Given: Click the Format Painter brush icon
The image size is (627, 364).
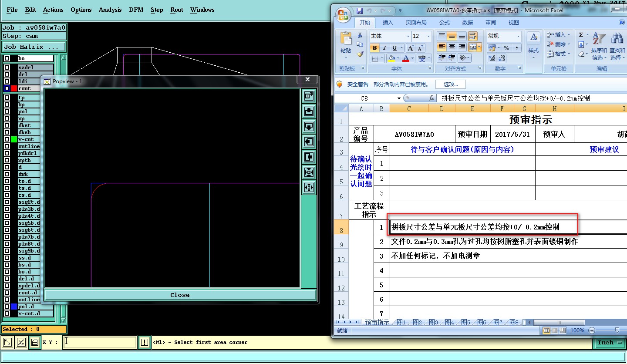Looking at the screenshot, I should pyautogui.click(x=360, y=54).
